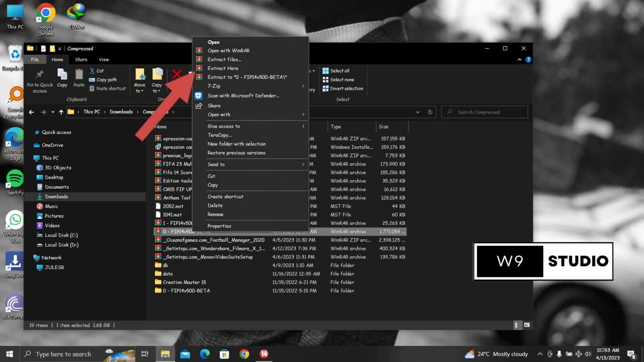
Task: Click Paste shortcut in the ribbon
Action: pos(107,88)
